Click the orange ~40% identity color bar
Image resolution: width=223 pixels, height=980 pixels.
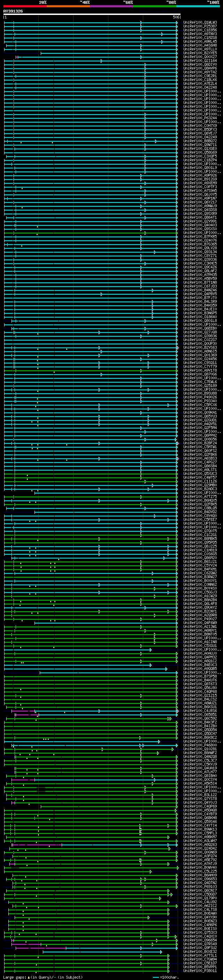pyautogui.click(x=68, y=6)
